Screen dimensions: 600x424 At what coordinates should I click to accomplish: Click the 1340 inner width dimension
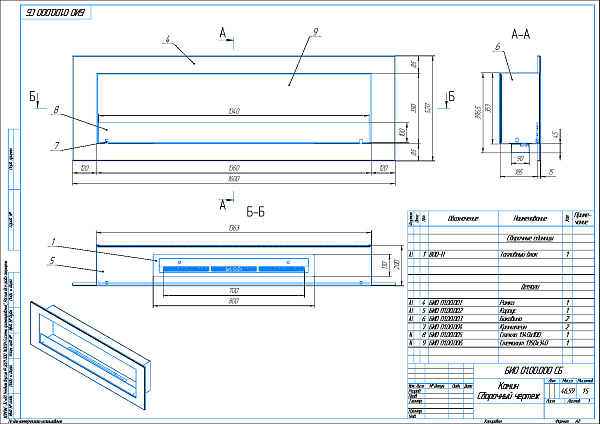(233, 111)
